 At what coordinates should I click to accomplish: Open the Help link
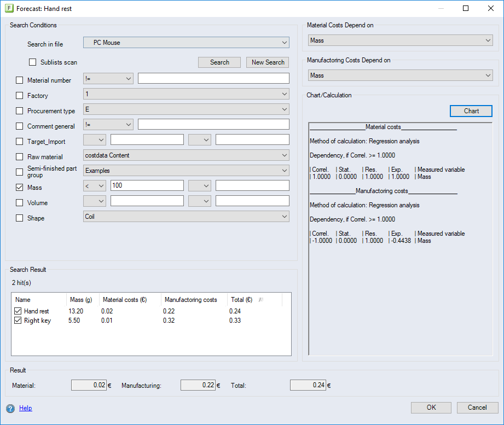(x=26, y=408)
